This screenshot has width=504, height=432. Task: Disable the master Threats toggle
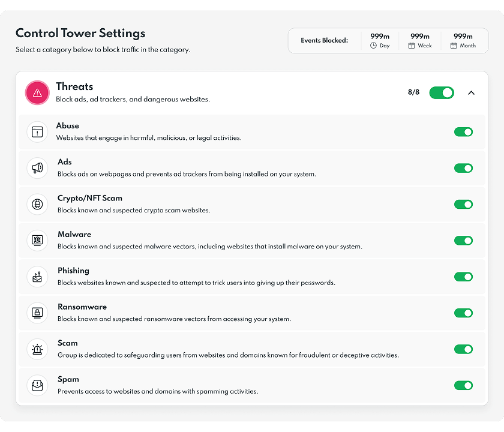pyautogui.click(x=442, y=93)
